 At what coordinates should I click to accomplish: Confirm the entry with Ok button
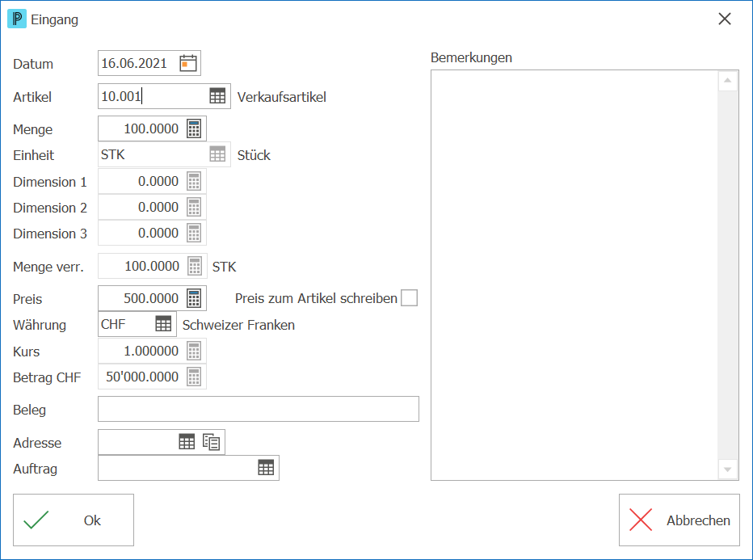pos(74,520)
